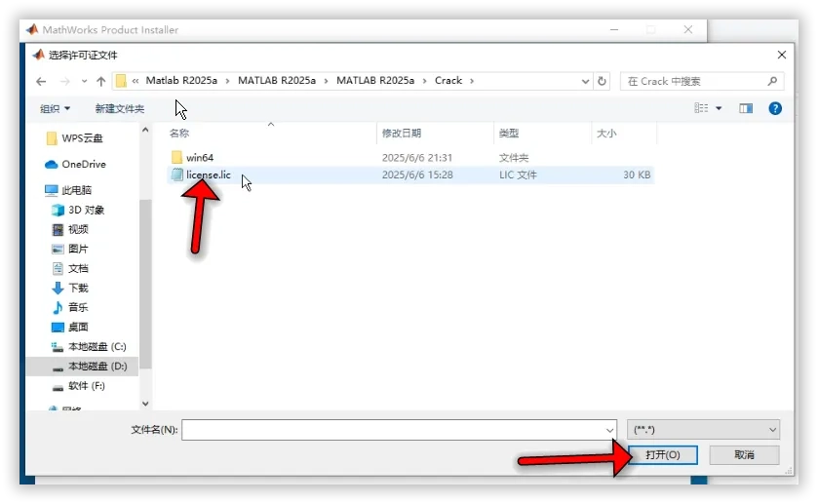Jump to Crack breadcrumb segment

(448, 80)
